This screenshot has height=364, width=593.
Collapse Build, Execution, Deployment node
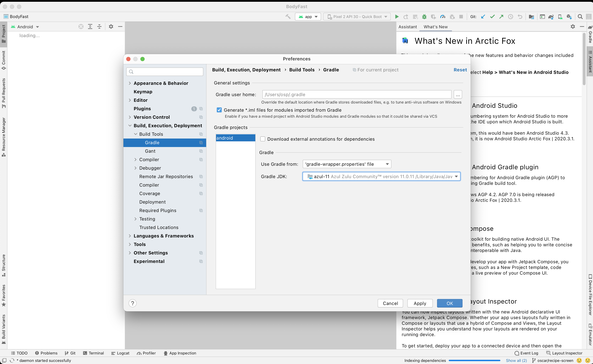coord(130,125)
